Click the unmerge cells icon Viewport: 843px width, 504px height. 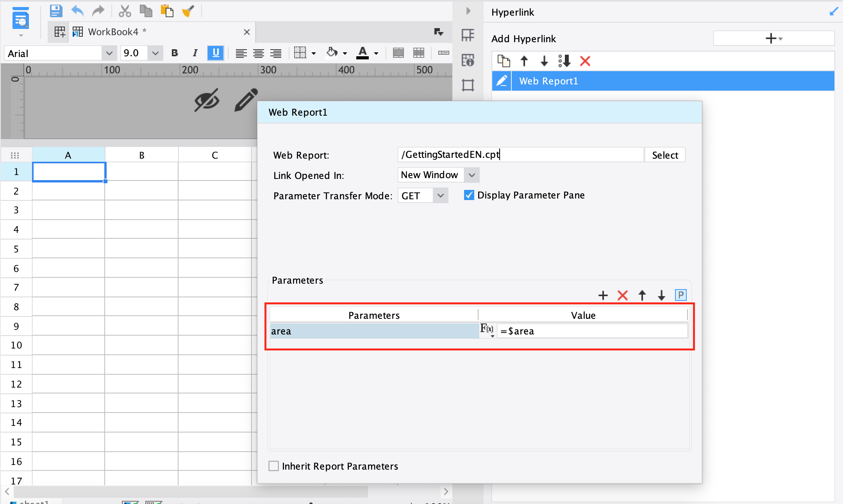tap(418, 53)
